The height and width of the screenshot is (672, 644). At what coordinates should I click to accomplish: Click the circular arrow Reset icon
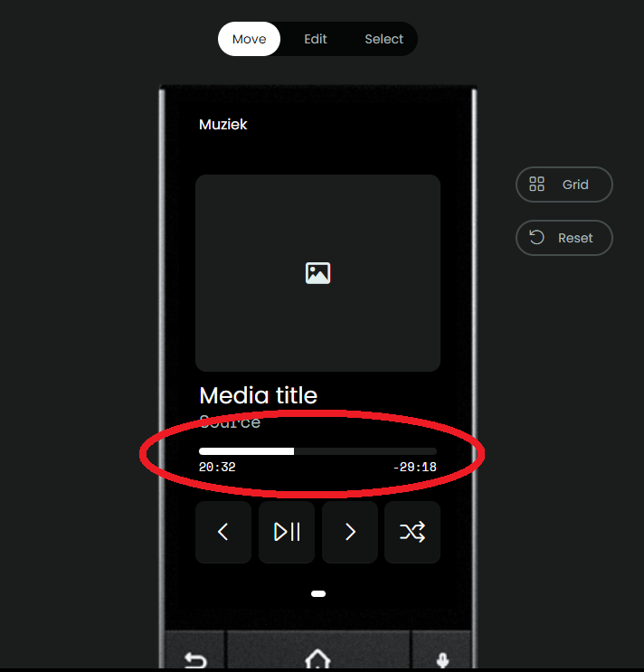(536, 237)
